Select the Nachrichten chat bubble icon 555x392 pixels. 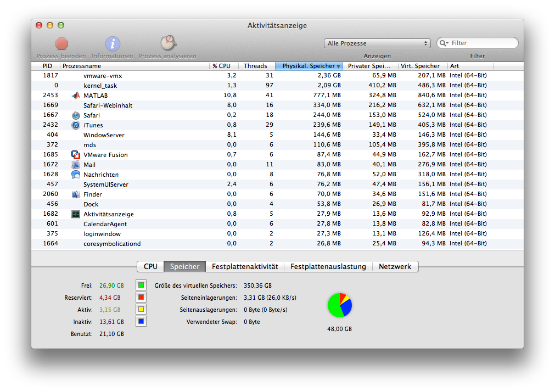pos(76,175)
